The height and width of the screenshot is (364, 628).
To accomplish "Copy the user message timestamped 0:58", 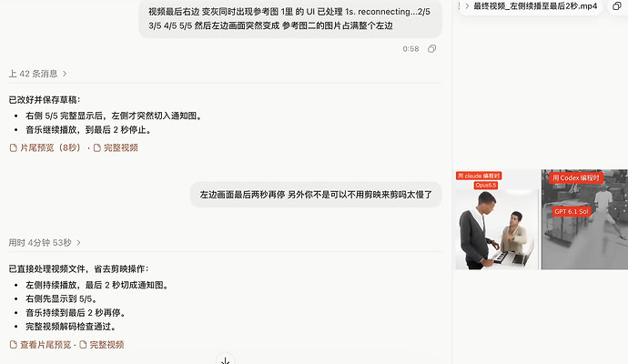I will (x=431, y=49).
